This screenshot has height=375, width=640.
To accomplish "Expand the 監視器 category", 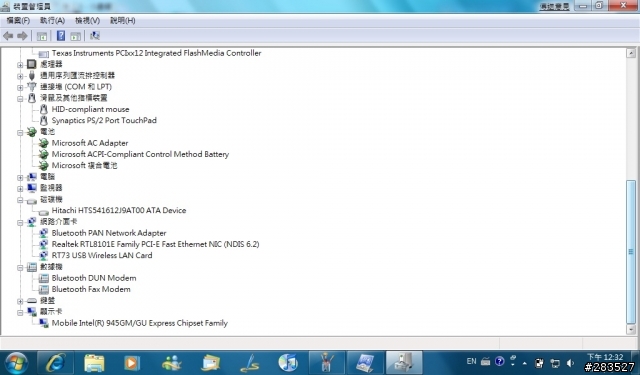I will coord(20,189).
